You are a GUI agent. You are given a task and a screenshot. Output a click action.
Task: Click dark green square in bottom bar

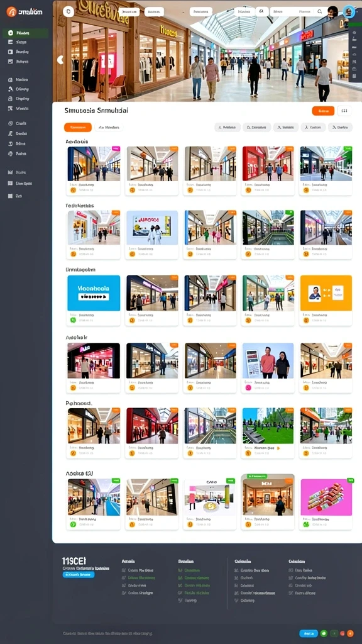click(334, 633)
